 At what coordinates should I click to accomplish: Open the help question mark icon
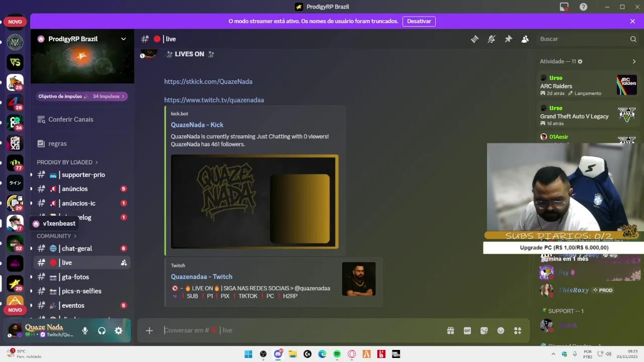[584, 7]
